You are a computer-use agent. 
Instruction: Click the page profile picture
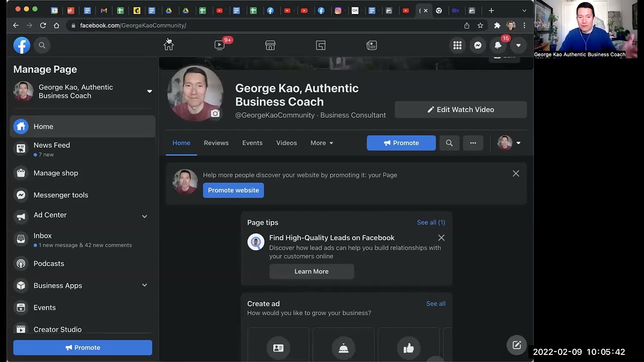[x=195, y=93]
